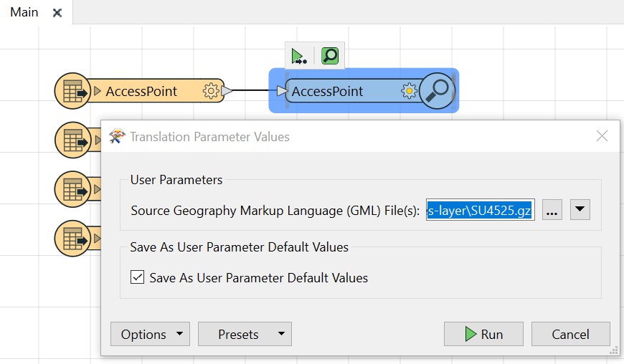Click the Translation Parameter Values dialog icon
The height and width of the screenshot is (364, 624).
tap(117, 136)
